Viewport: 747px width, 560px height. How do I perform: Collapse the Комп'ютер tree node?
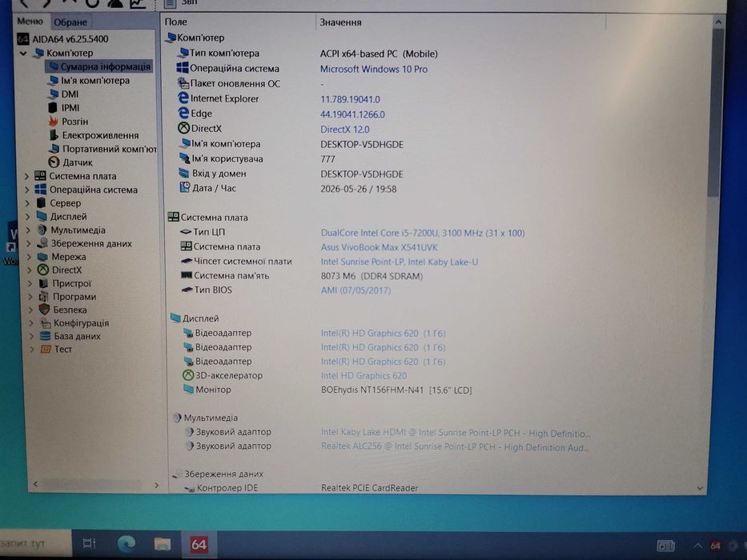(x=23, y=54)
